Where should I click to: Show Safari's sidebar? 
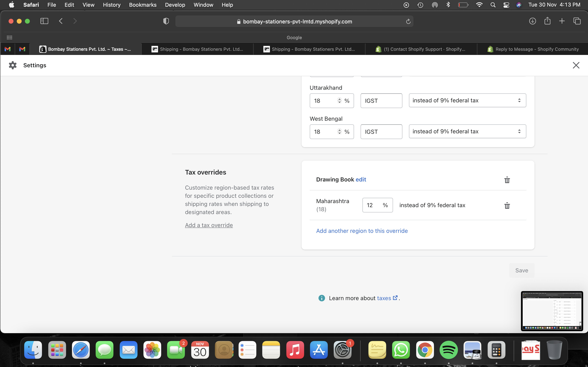[x=44, y=21]
